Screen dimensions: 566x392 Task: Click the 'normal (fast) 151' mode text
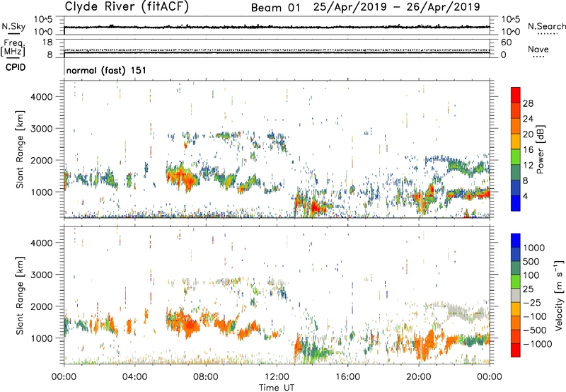coord(106,70)
